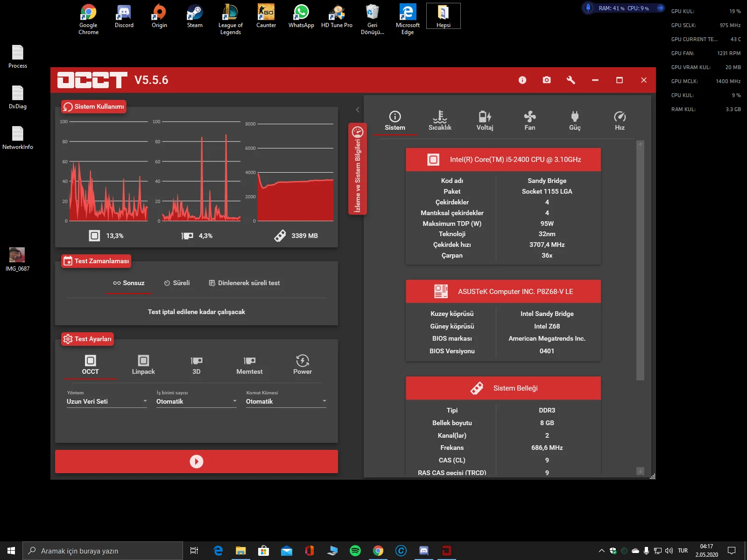This screenshot has width=747, height=560.
Task: Click the Test Zamanlaması section label
Action: click(x=96, y=261)
